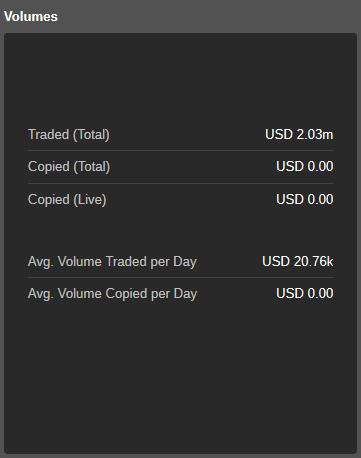This screenshot has width=361, height=458.
Task: Select the Copied (Live) label
Action: point(67,200)
